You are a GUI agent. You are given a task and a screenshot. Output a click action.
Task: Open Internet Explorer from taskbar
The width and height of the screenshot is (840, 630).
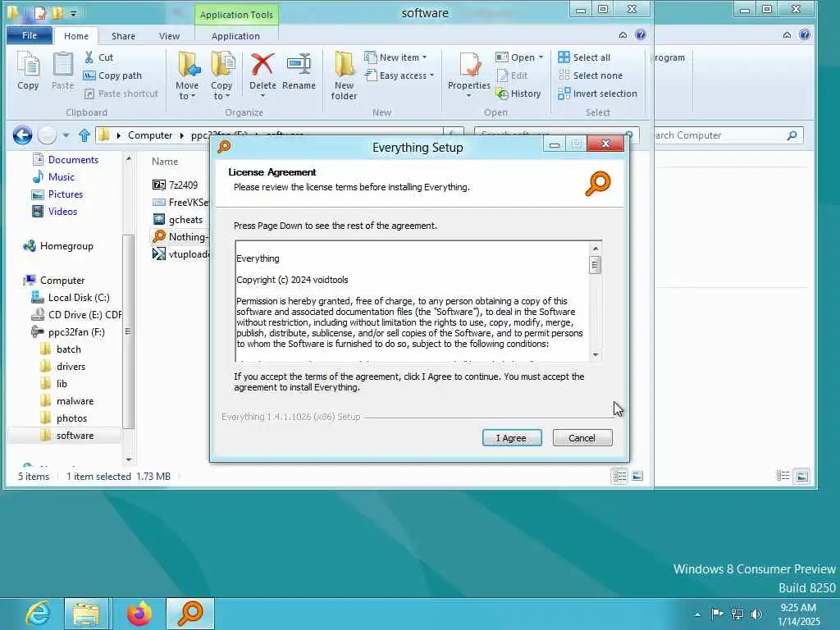38,614
